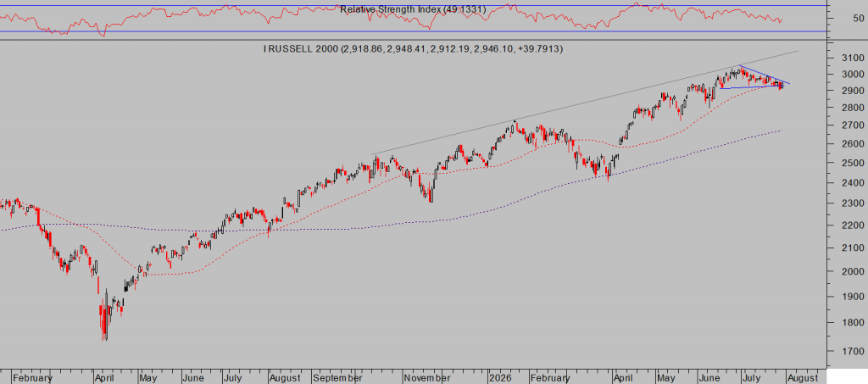This screenshot has width=868, height=384.
Task: Click the November date axis label
Action: (x=426, y=378)
